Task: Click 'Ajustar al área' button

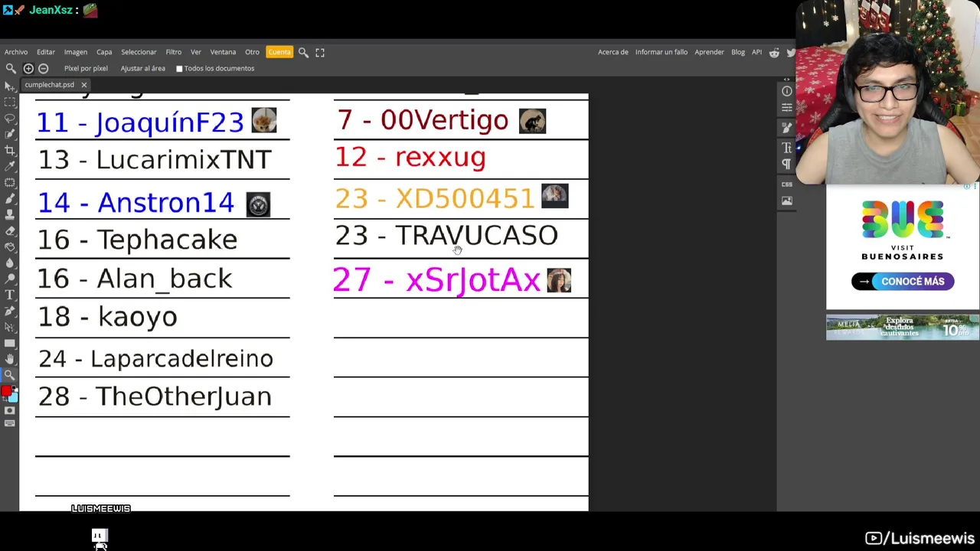Action: [143, 68]
